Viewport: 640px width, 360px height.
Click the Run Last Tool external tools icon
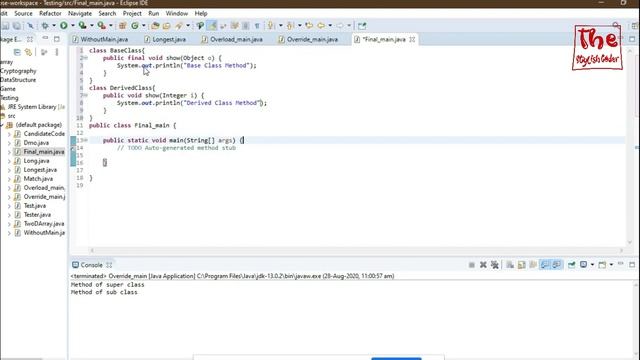coord(101,25)
